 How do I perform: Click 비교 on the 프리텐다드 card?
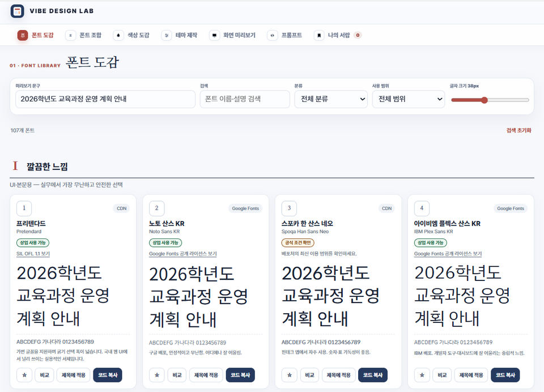coord(44,375)
